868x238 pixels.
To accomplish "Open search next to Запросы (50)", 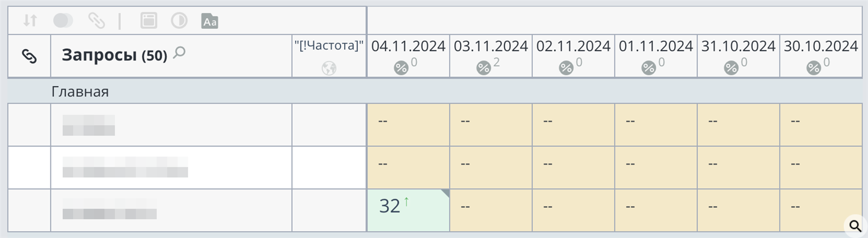I will (179, 53).
